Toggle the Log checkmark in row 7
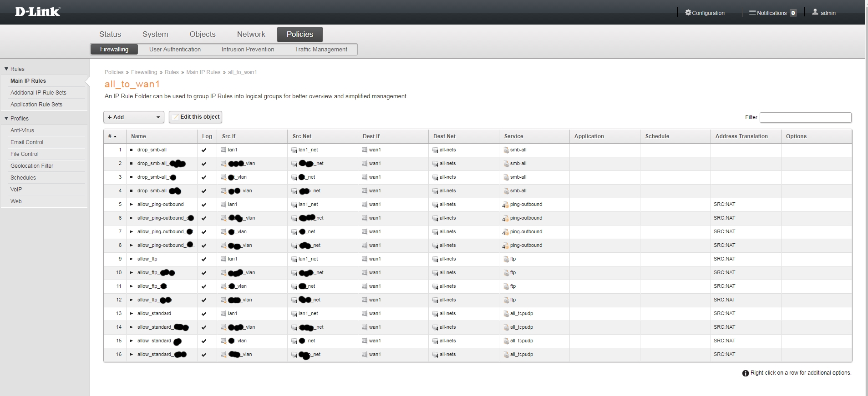The image size is (868, 396). (x=204, y=232)
